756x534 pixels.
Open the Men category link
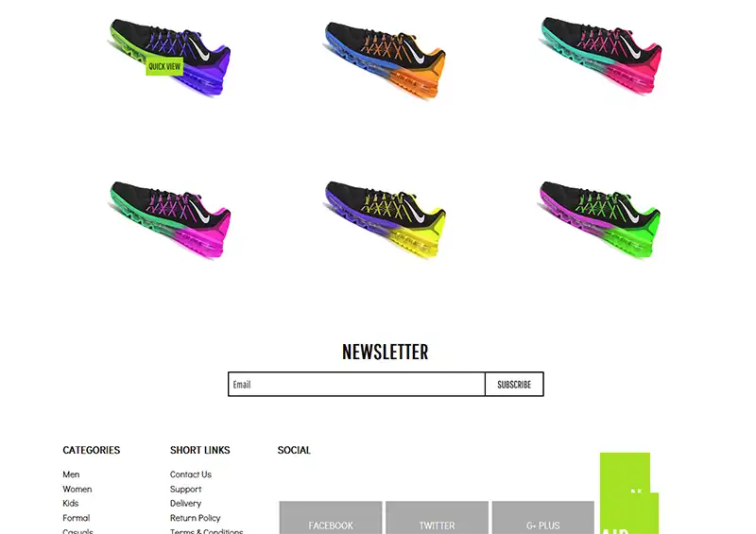tap(71, 474)
